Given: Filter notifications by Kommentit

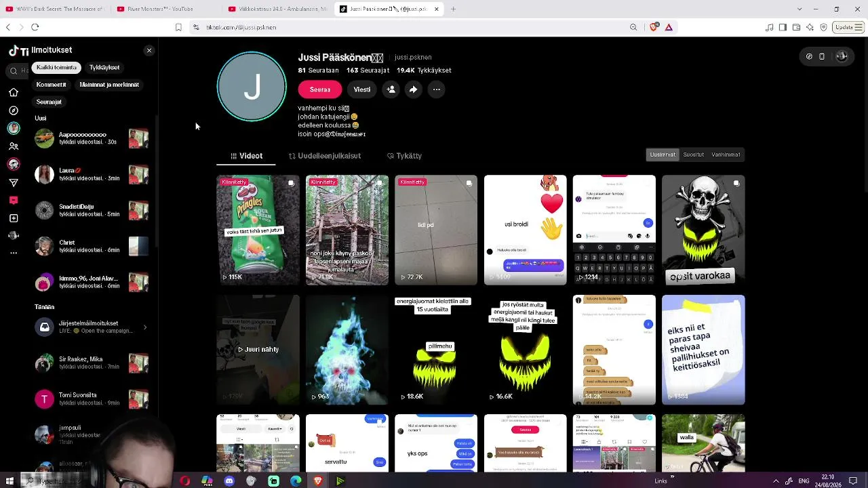Looking at the screenshot, I should 52,85.
